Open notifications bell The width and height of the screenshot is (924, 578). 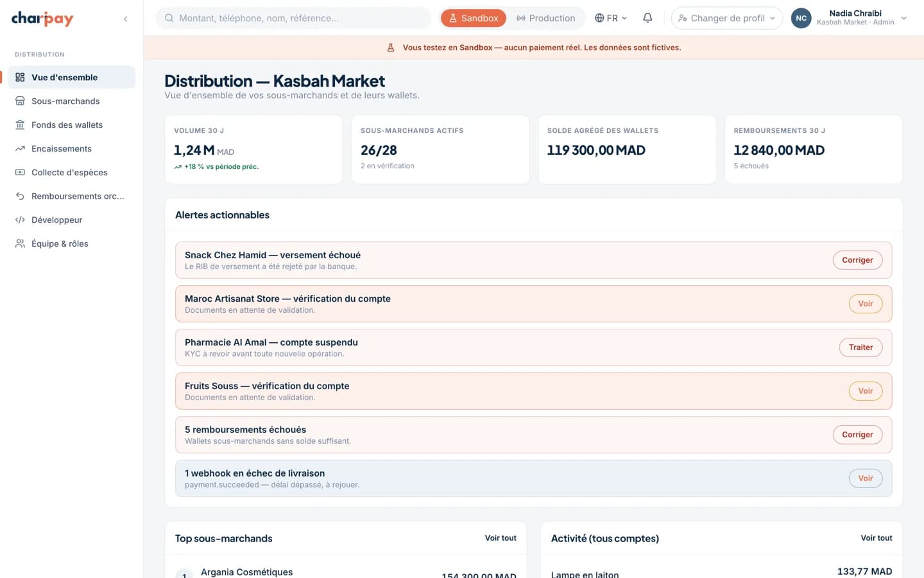point(647,18)
